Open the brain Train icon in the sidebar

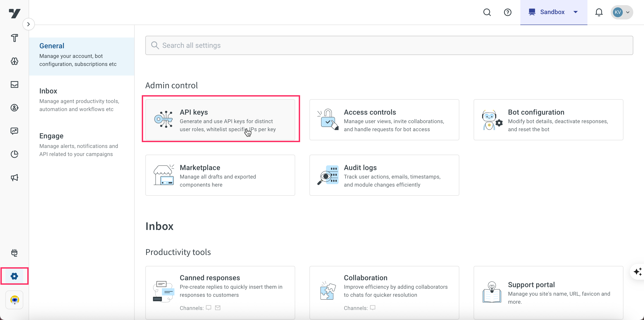click(15, 61)
